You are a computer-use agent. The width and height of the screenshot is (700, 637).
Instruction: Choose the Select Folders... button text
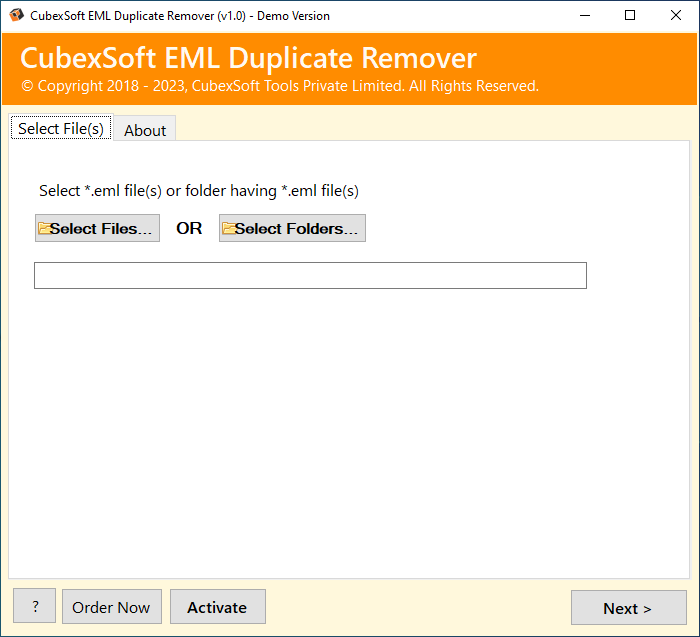[x=296, y=228]
